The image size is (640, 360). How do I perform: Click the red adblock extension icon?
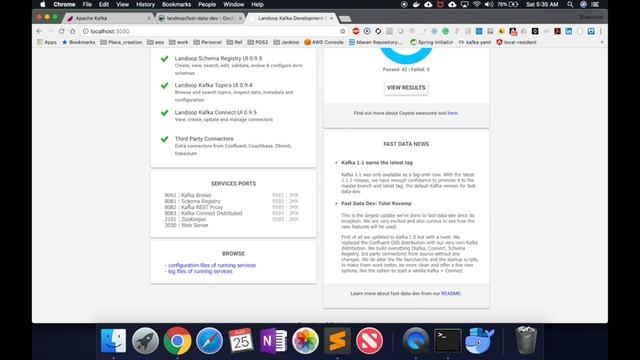tap(356, 31)
